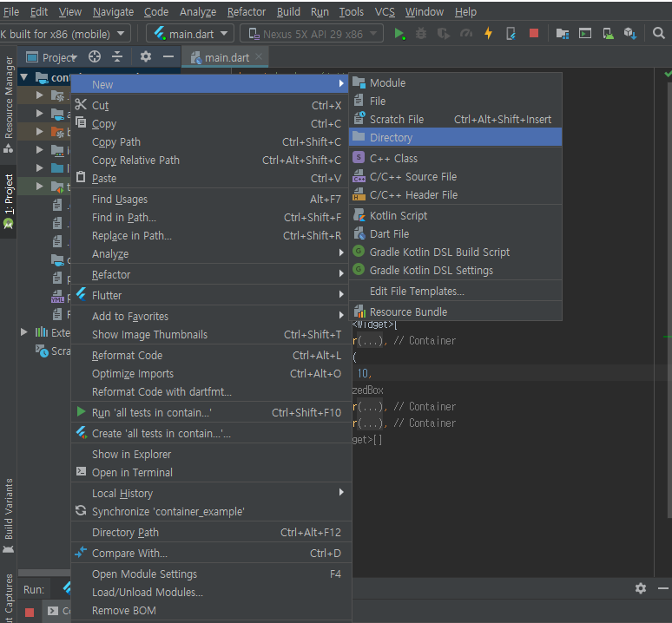Viewport: 672px width, 623px height.
Task: Open Project Structure toolbar icon
Action: click(562, 33)
